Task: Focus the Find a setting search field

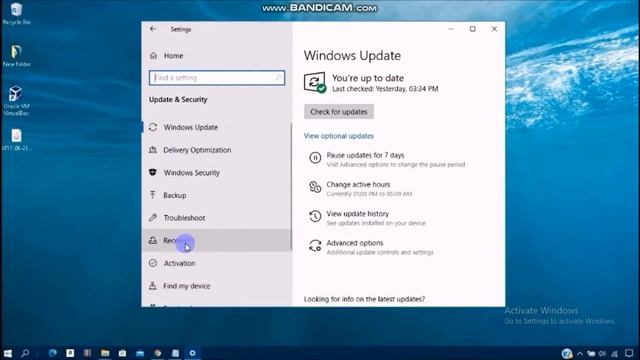Action: point(217,78)
